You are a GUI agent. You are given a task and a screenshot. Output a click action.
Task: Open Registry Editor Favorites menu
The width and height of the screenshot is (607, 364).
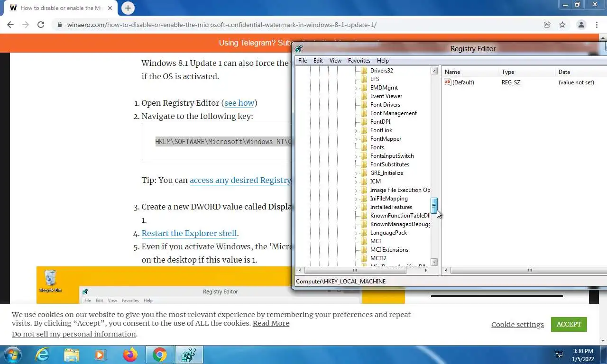point(359,61)
